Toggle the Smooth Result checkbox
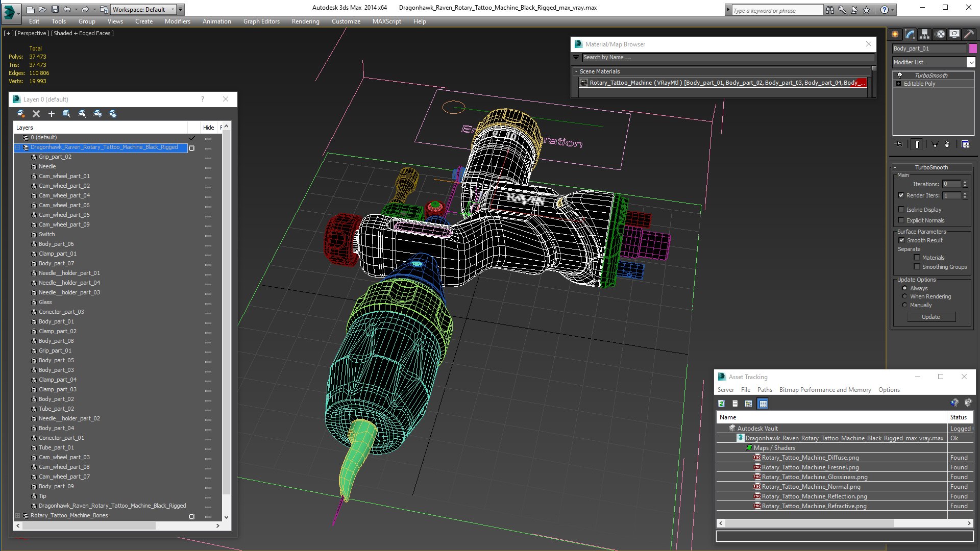Image resolution: width=980 pixels, height=551 pixels. 901,240
